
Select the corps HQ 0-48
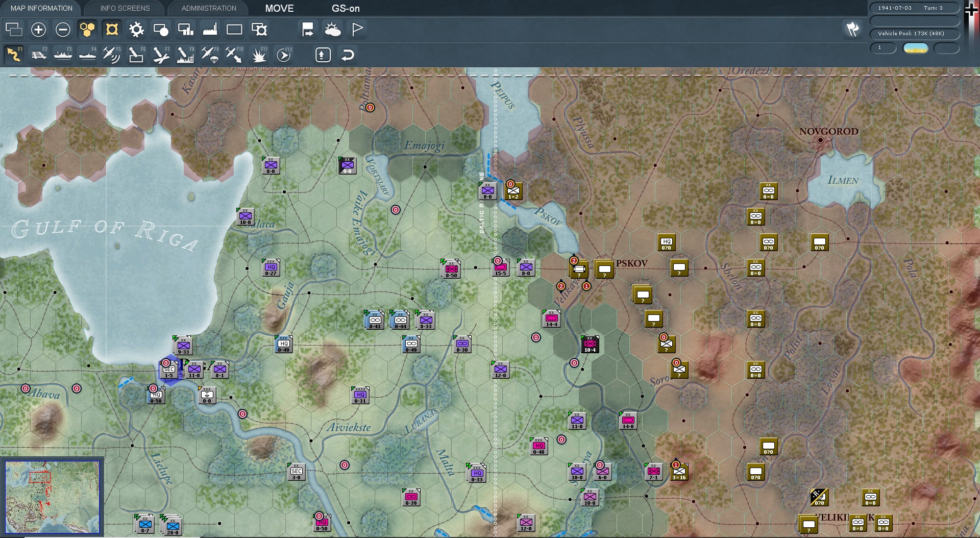pyautogui.click(x=539, y=446)
